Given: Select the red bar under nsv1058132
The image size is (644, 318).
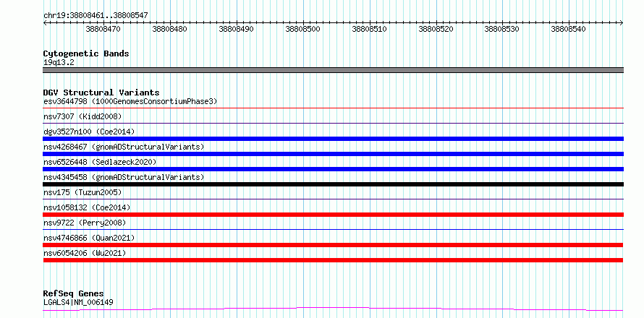Looking at the screenshot, I should pyautogui.click(x=333, y=215).
